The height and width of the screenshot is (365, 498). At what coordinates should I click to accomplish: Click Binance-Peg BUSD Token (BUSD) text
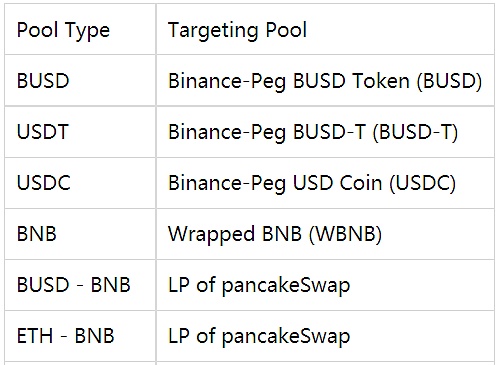pos(325,81)
